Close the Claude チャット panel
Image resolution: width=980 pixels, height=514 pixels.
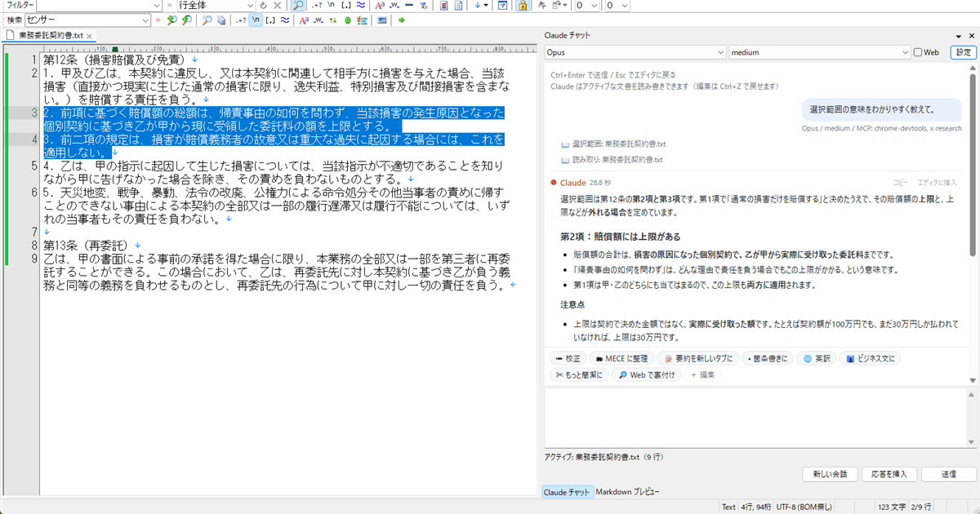972,36
